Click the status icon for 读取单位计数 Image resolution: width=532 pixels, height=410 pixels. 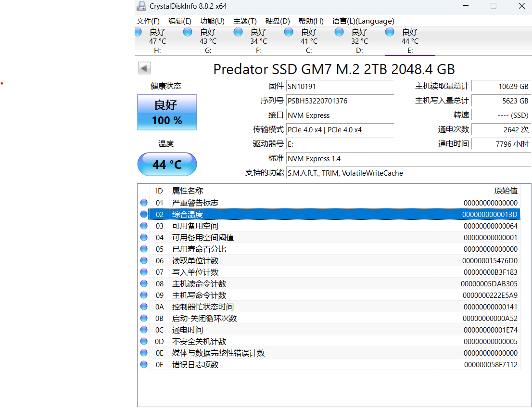[144, 260]
